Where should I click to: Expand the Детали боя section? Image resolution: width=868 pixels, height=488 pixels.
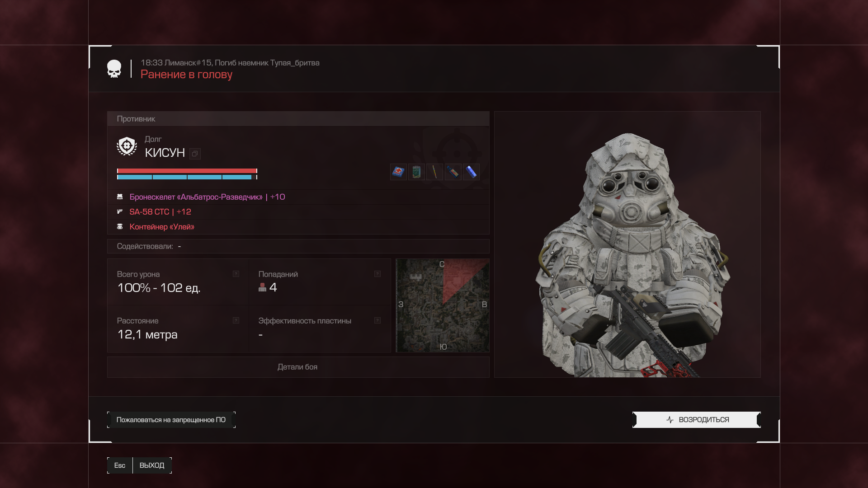pyautogui.click(x=298, y=367)
